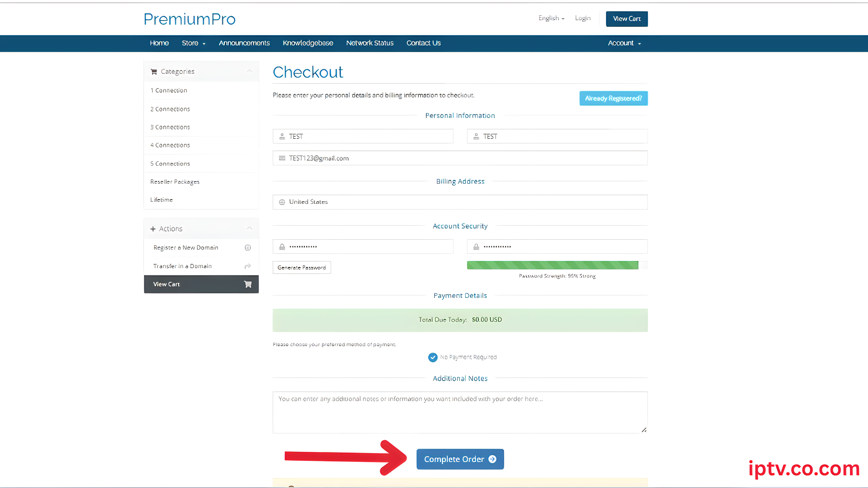Click the notes textarea resize handle
868x488 pixels.
(x=644, y=430)
